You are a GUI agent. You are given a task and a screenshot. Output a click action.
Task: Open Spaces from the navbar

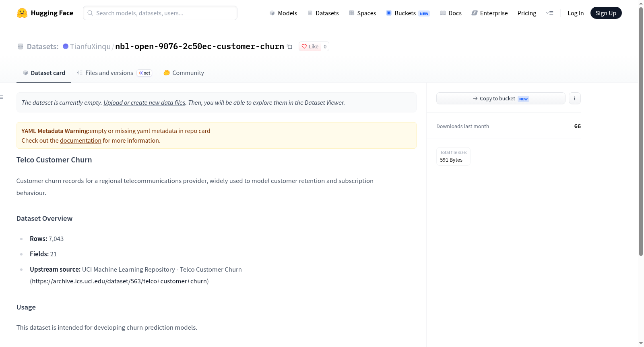click(x=363, y=13)
